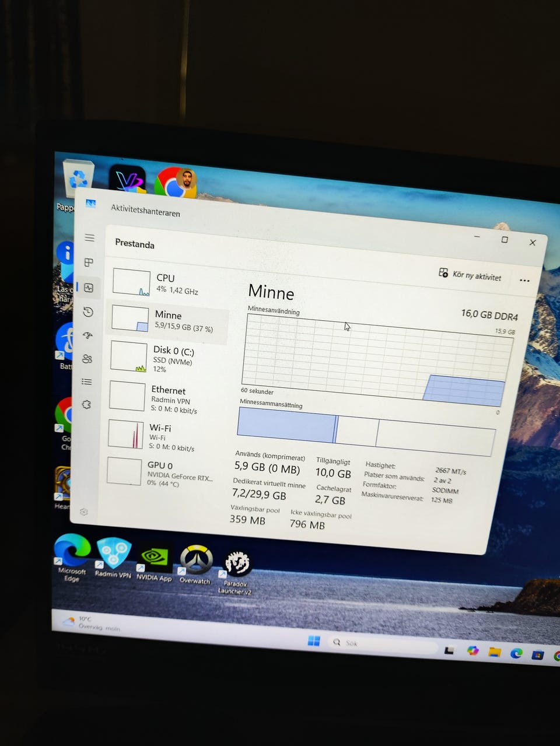The height and width of the screenshot is (746, 560).
Task: Click the '7,2/29,9 GB' committed value
Action: point(259,495)
